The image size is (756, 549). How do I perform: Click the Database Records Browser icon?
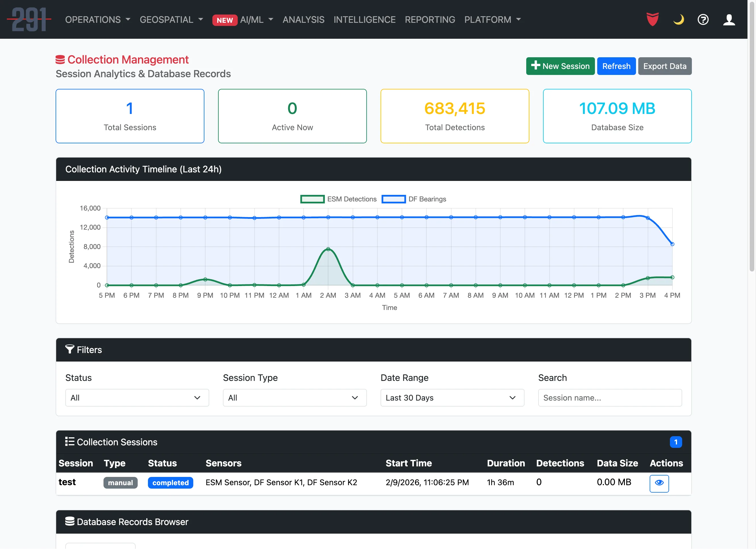coord(70,521)
